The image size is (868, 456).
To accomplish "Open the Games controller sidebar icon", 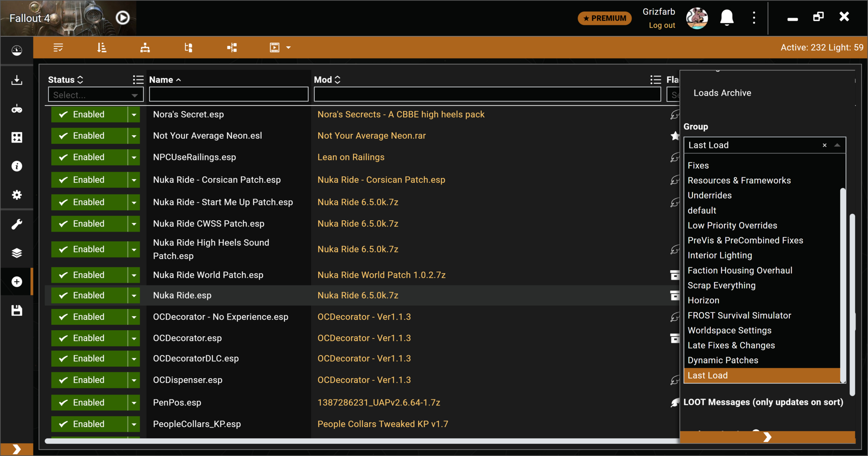I will (x=17, y=109).
